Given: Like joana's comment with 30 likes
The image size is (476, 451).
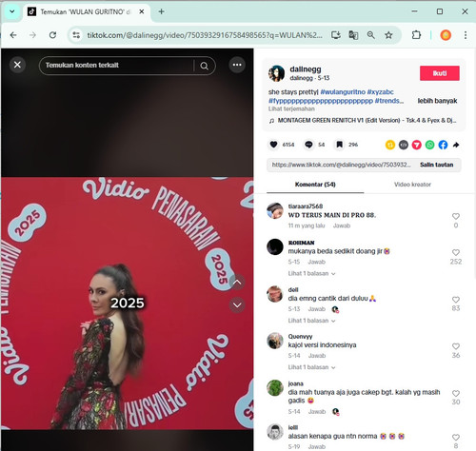Looking at the screenshot, I should pyautogui.click(x=456, y=394).
